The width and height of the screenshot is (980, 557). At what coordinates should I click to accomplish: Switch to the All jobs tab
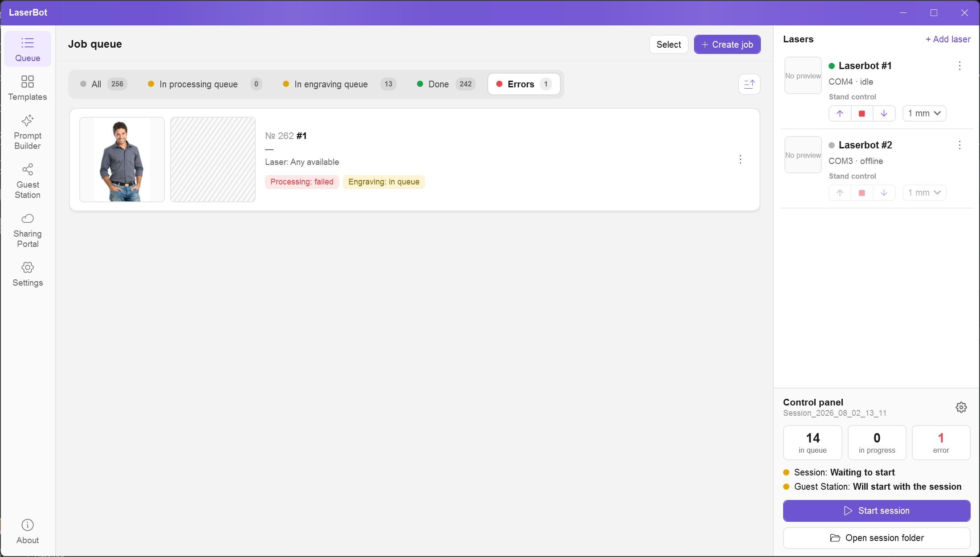click(103, 84)
